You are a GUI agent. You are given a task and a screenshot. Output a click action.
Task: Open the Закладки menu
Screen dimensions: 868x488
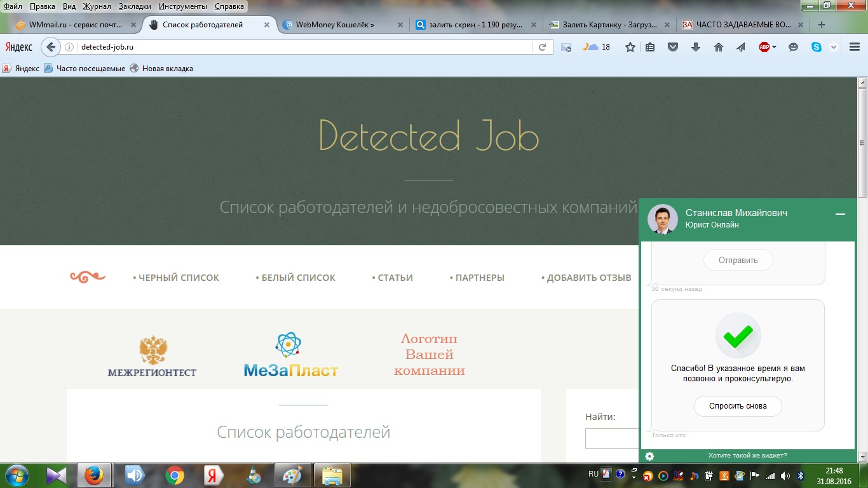tap(134, 6)
